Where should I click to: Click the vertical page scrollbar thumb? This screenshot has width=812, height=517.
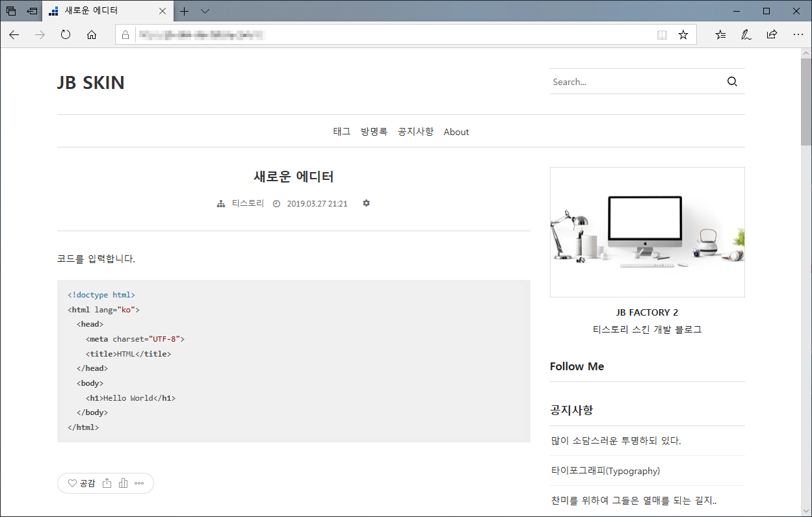point(806,101)
